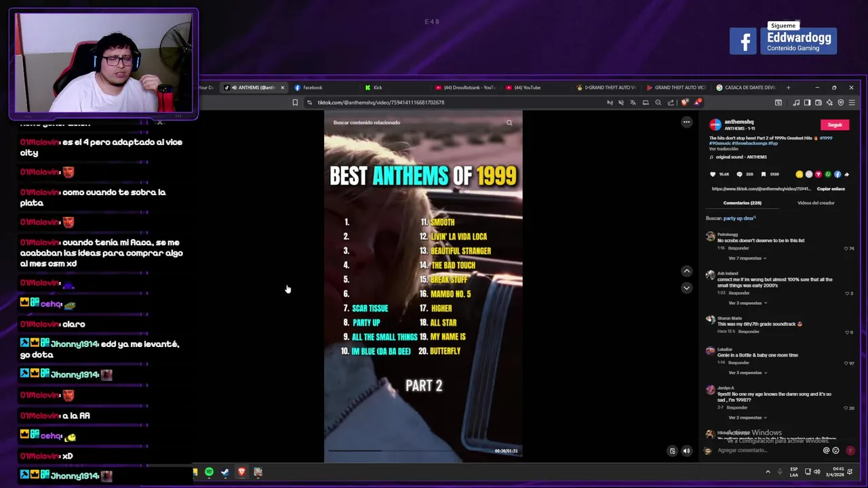This screenshot has width=868, height=488.
Task: Expand replies under small things comment
Action: (x=747, y=303)
